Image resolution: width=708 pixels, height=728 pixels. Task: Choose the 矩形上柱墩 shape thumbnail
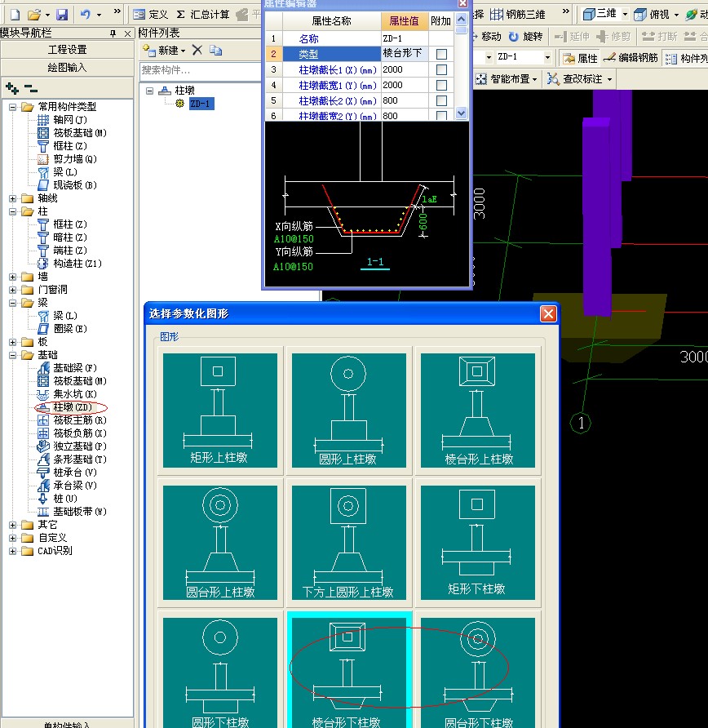[220, 411]
